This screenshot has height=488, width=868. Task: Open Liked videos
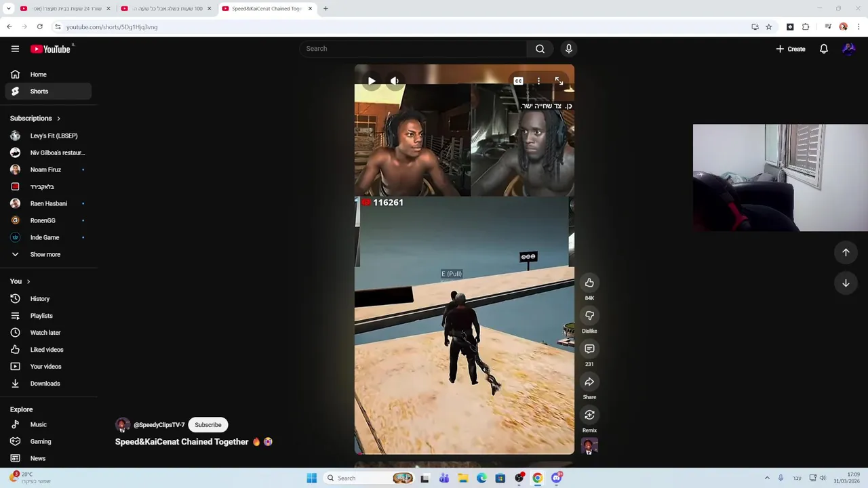(x=47, y=350)
